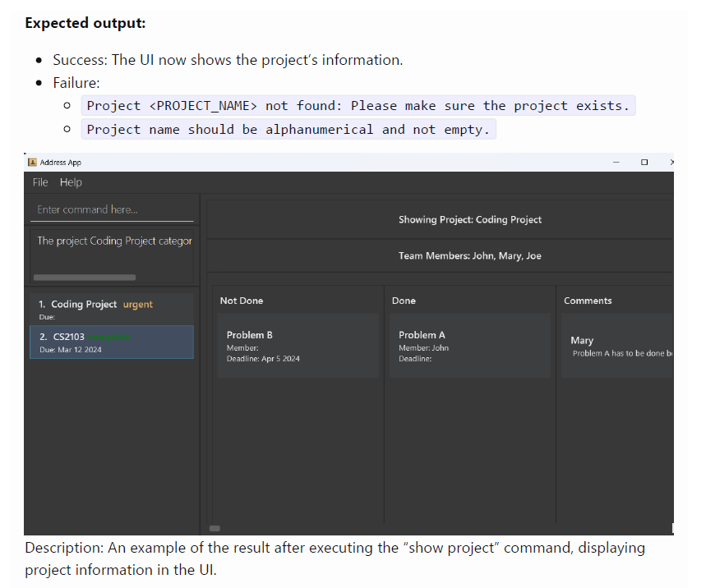The image size is (706, 588).
Task: Click the 'Enter command here...' input field
Action: coord(113,209)
